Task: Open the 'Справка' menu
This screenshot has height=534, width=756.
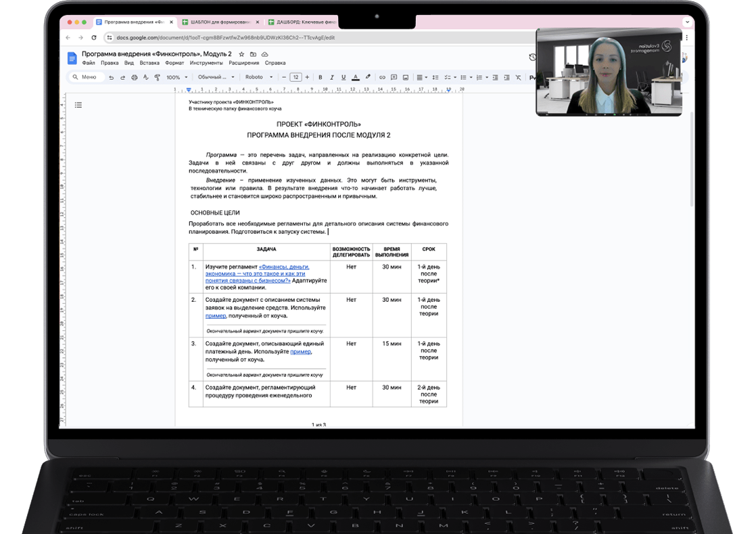Action: point(275,63)
